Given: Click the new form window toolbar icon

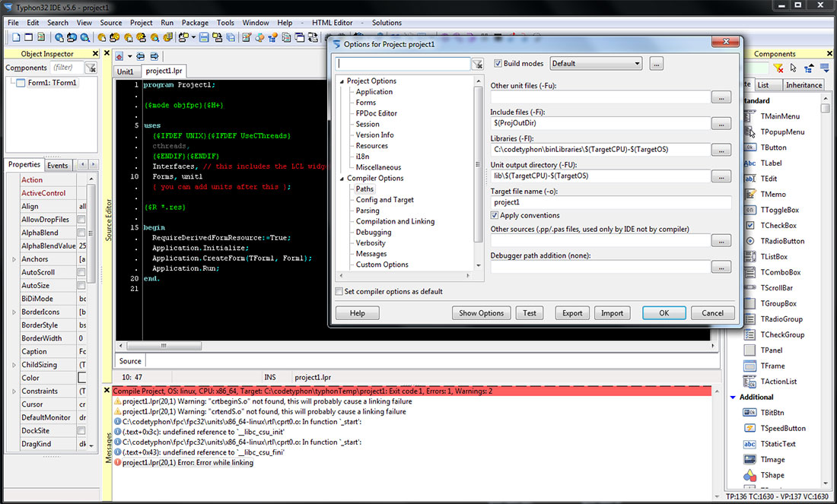Looking at the screenshot, I should click(x=28, y=37).
